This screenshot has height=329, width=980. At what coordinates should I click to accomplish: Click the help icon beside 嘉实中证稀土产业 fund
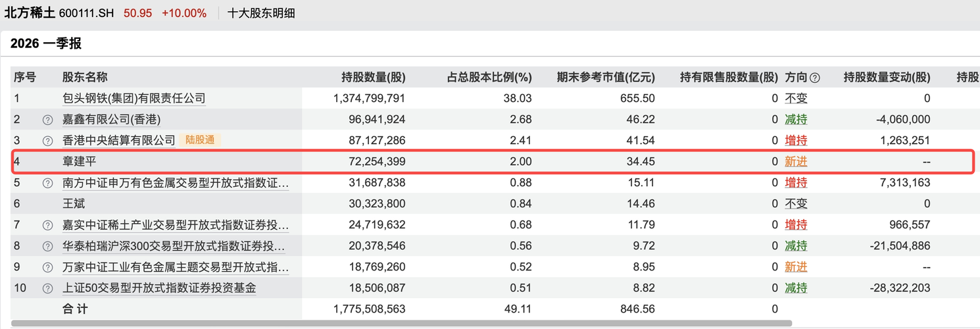[47, 225]
